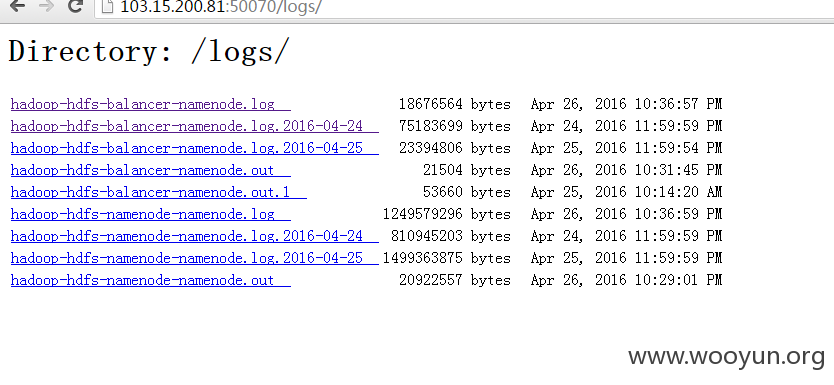Reload the page with refresh icon

point(76,6)
